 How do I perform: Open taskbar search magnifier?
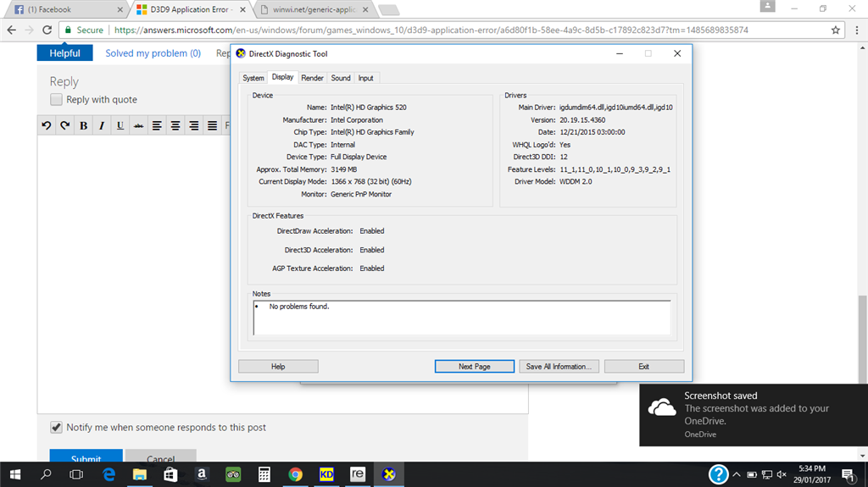46,474
